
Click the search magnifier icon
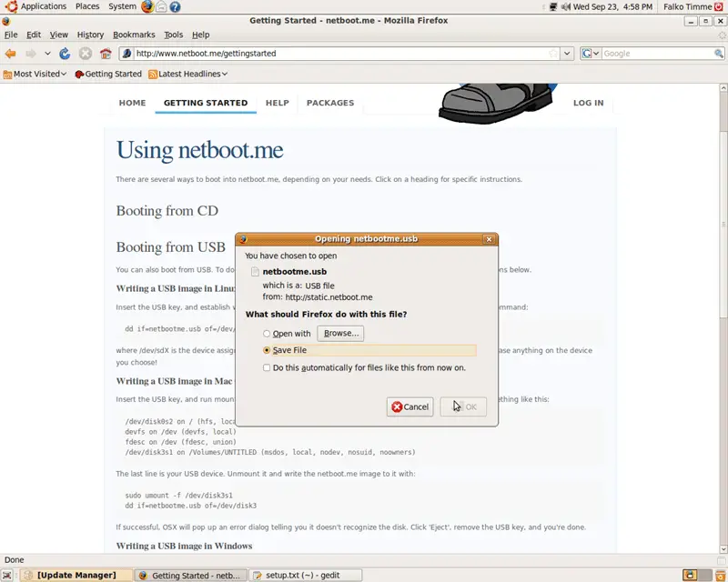tap(719, 54)
